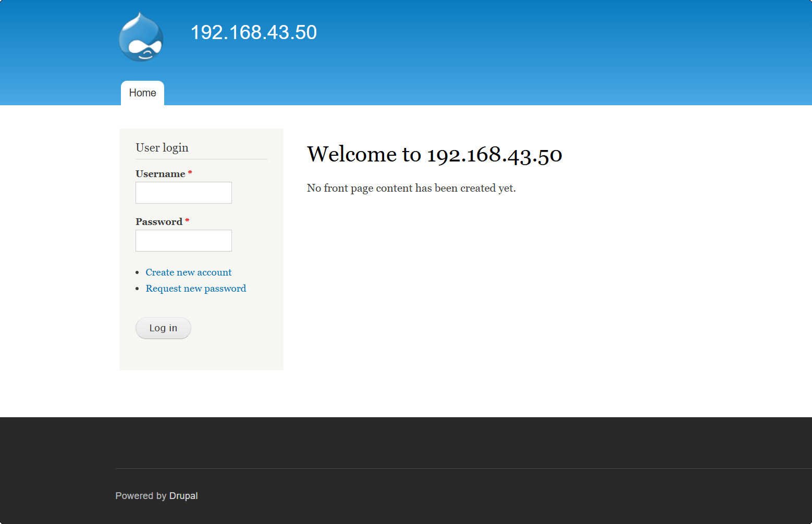Click the User login block title
Image resolution: width=812 pixels, height=524 pixels.
[x=162, y=148]
